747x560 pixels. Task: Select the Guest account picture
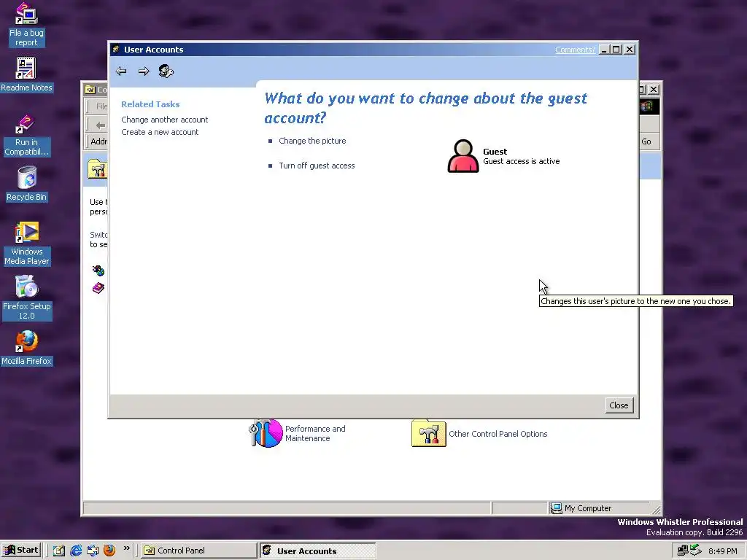[x=463, y=156]
